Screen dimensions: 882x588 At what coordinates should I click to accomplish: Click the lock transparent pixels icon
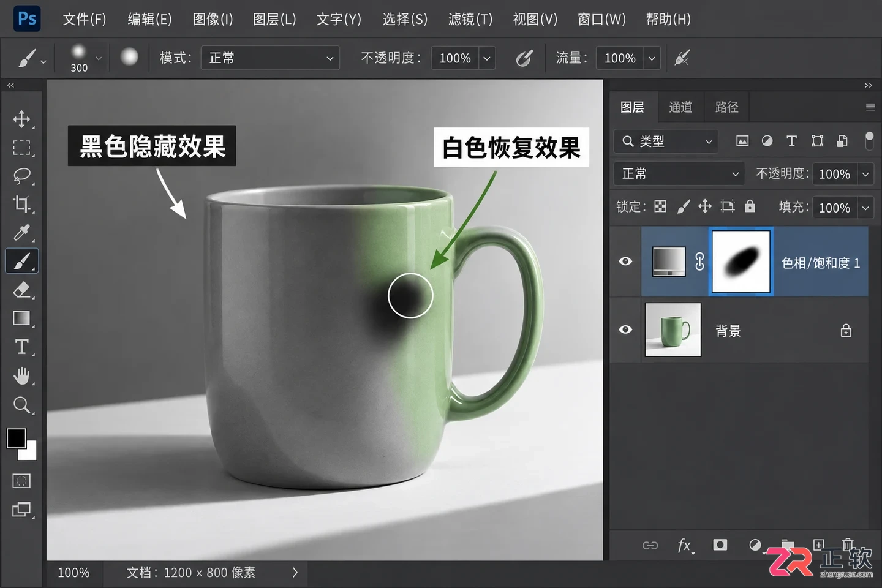(660, 206)
